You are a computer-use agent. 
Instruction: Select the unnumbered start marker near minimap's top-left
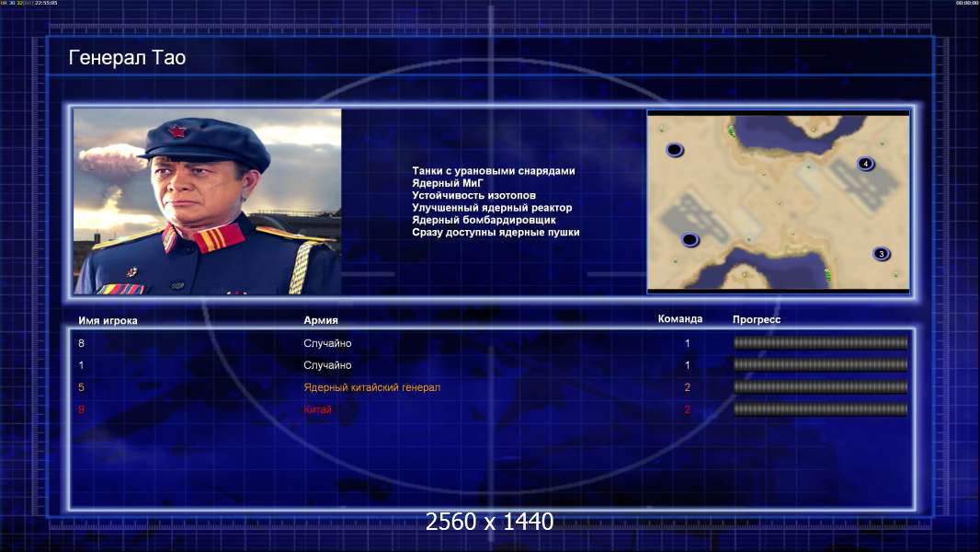(675, 150)
